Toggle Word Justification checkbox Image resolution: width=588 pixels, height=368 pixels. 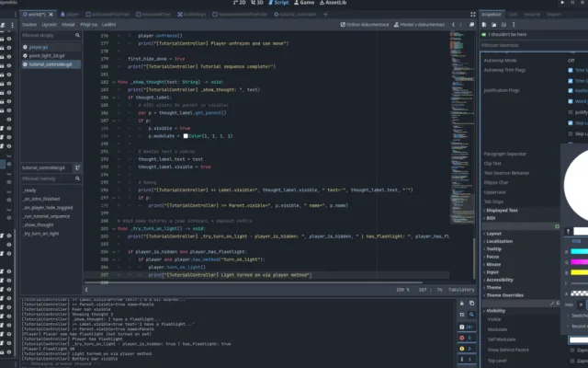pos(571,101)
